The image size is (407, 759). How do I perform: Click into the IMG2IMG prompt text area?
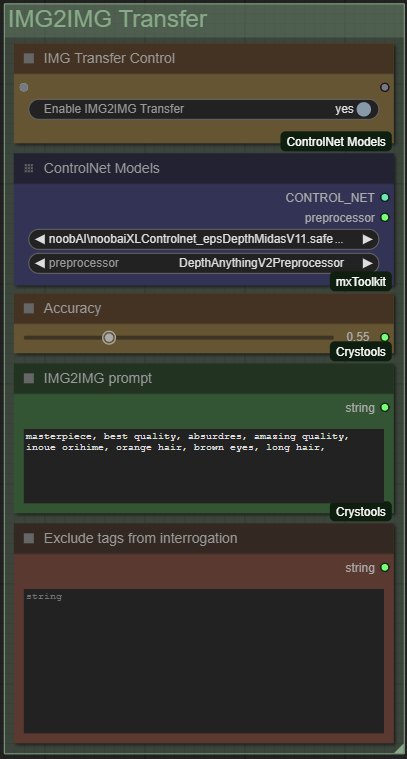coord(204,466)
